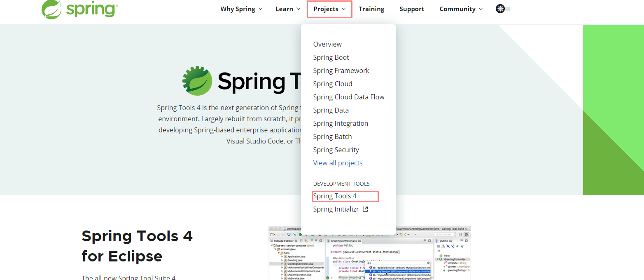Expand the Community dropdown
The width and height of the screenshot is (644, 280).
coord(461,9)
